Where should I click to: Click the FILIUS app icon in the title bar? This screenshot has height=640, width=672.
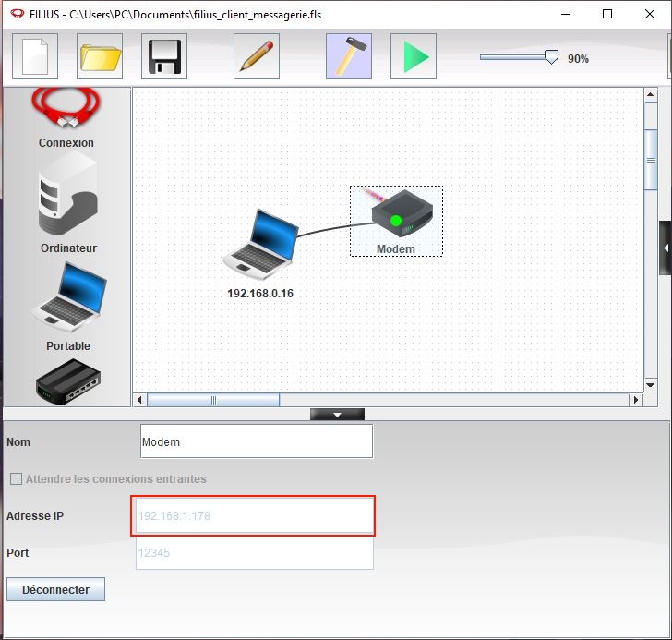pos(18,14)
